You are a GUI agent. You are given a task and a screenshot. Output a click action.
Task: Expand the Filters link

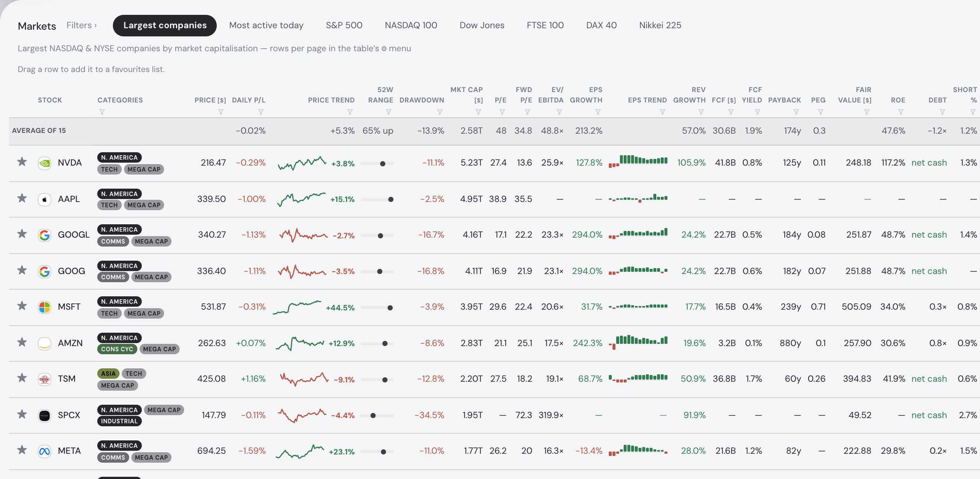point(81,25)
